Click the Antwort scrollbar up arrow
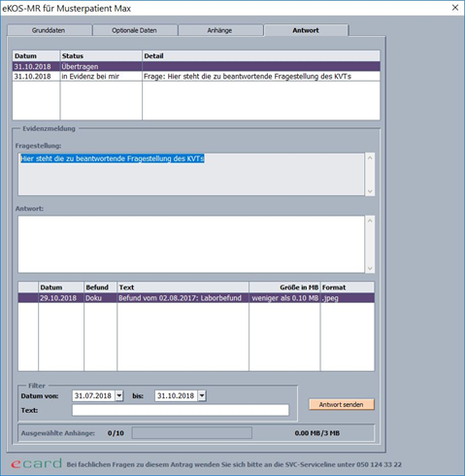Viewport: 465px width, 476px height. [370, 221]
